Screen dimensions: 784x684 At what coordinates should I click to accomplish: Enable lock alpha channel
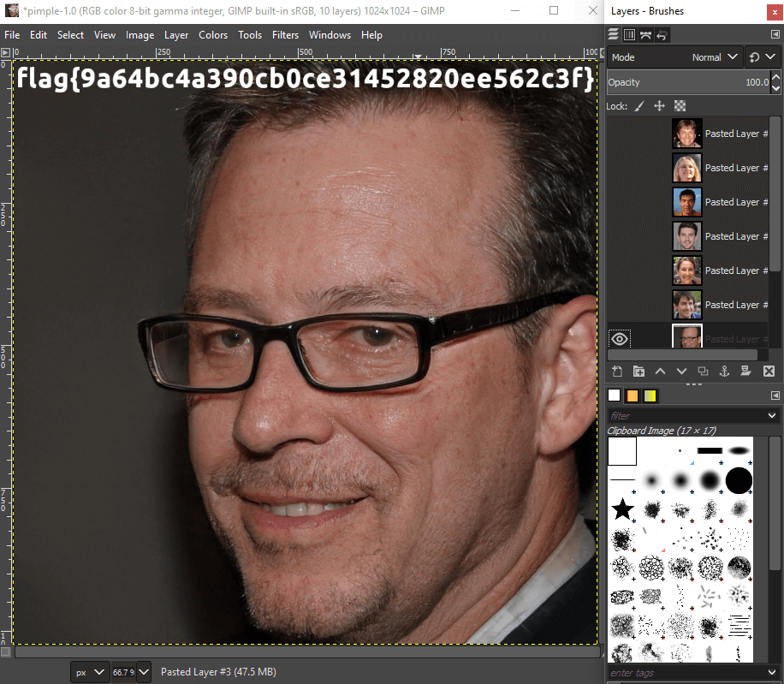click(680, 105)
